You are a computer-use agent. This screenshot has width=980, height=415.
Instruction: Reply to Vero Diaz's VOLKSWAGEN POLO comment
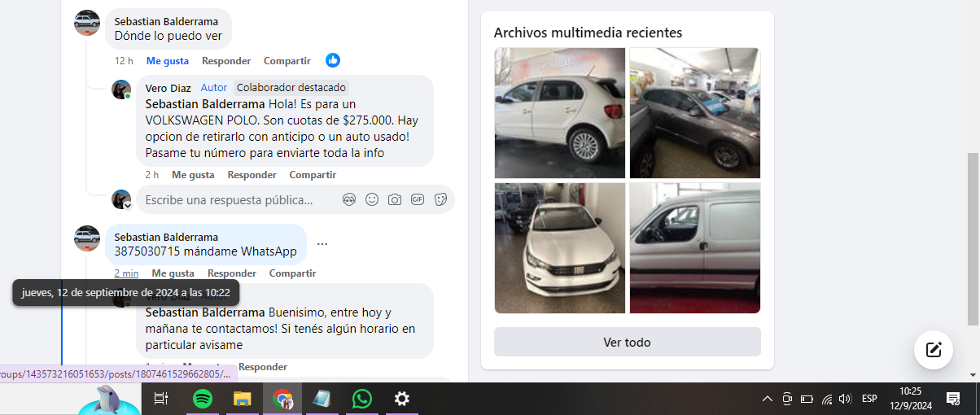[x=252, y=175]
